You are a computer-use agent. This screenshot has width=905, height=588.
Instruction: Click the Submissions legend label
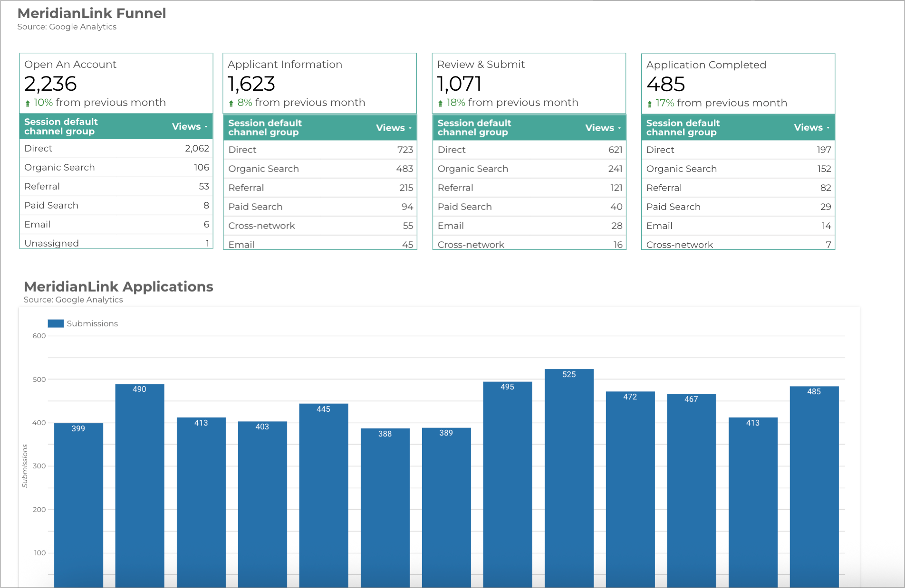[x=92, y=323]
